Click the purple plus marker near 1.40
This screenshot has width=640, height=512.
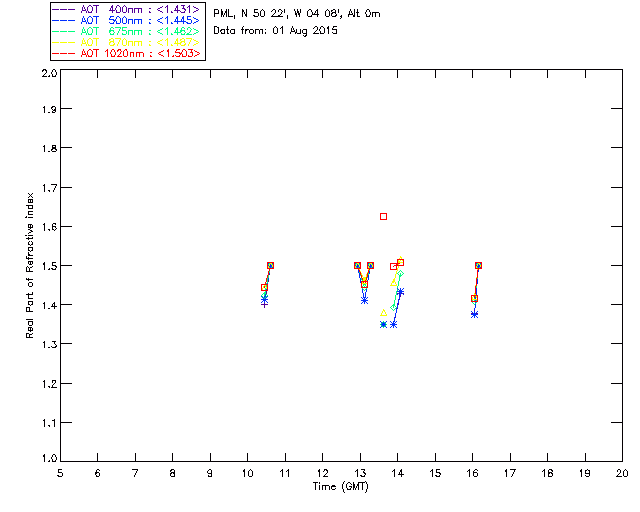pyautogui.click(x=264, y=304)
